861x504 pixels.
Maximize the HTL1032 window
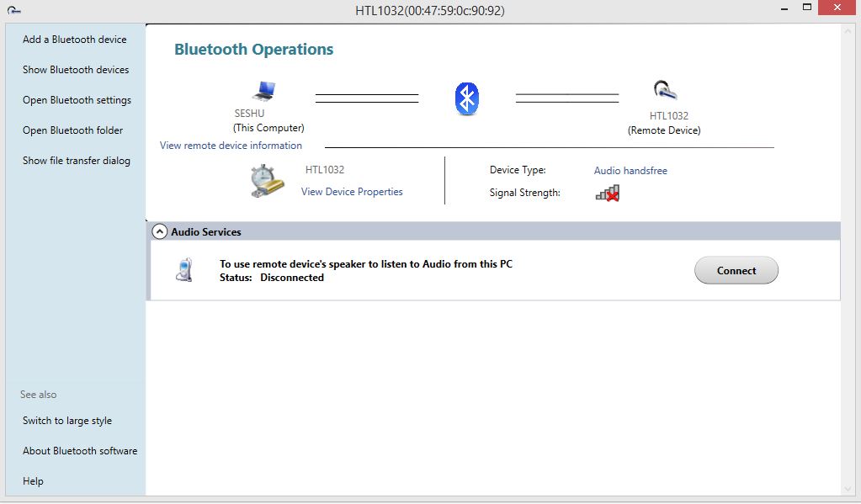(x=806, y=8)
